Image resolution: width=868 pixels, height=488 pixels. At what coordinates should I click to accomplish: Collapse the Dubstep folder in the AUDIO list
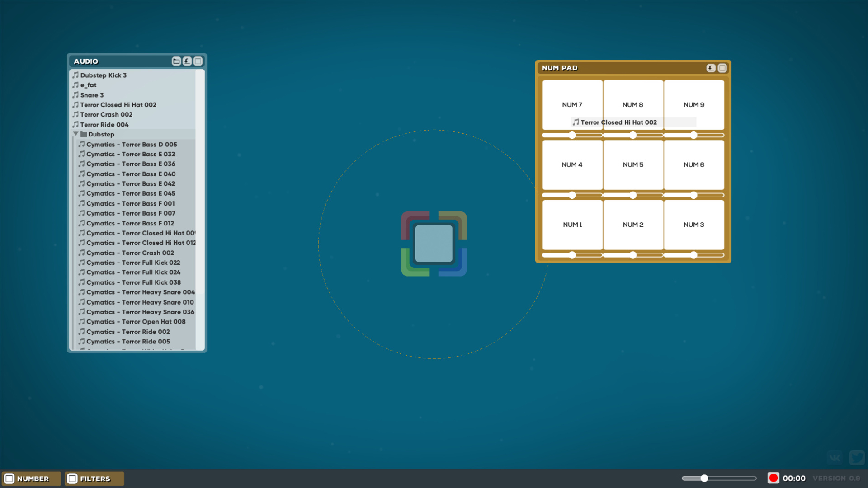pos(76,134)
